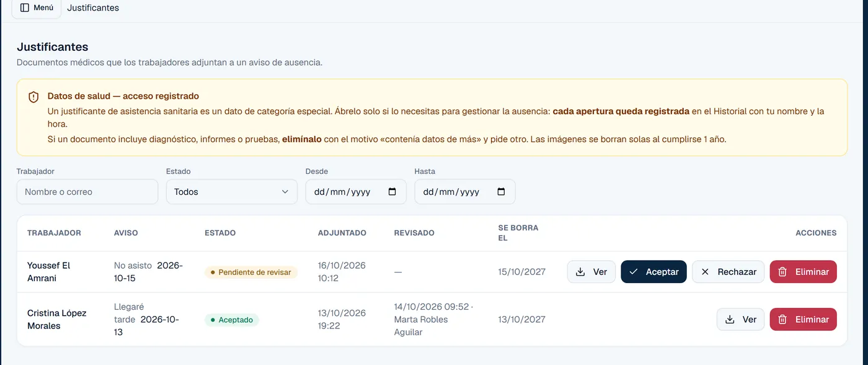
Task: Open the calendar picker icon for Hasta
Action: (x=501, y=192)
